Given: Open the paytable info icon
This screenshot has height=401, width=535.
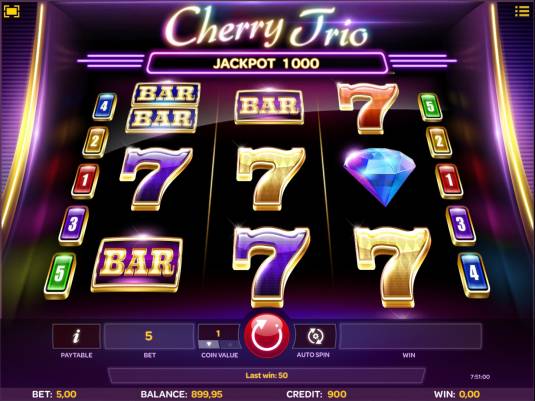Looking at the screenshot, I should 76,336.
